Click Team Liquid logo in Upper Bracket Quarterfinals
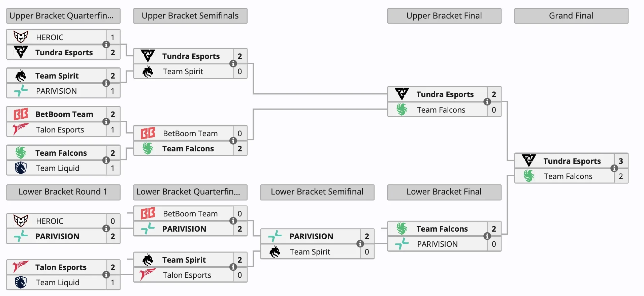 point(21,168)
